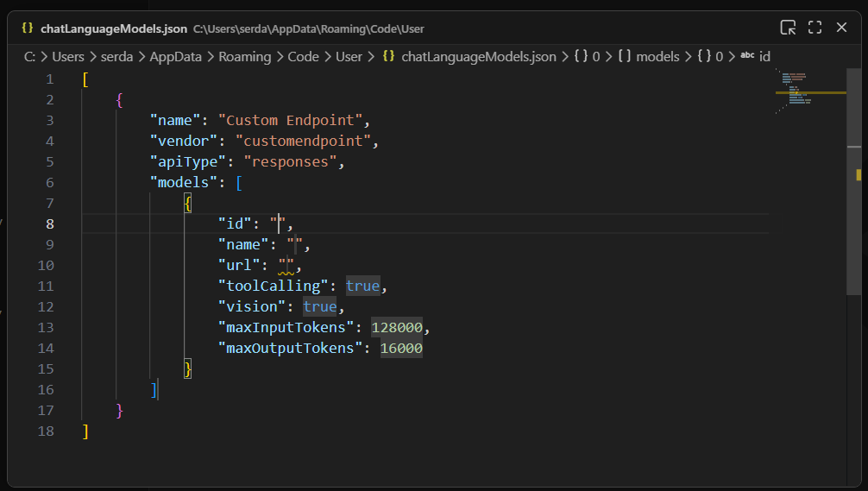Viewport: 868px width, 491px height.
Task: Click the JSON file icon in the title bar
Action: [x=27, y=28]
